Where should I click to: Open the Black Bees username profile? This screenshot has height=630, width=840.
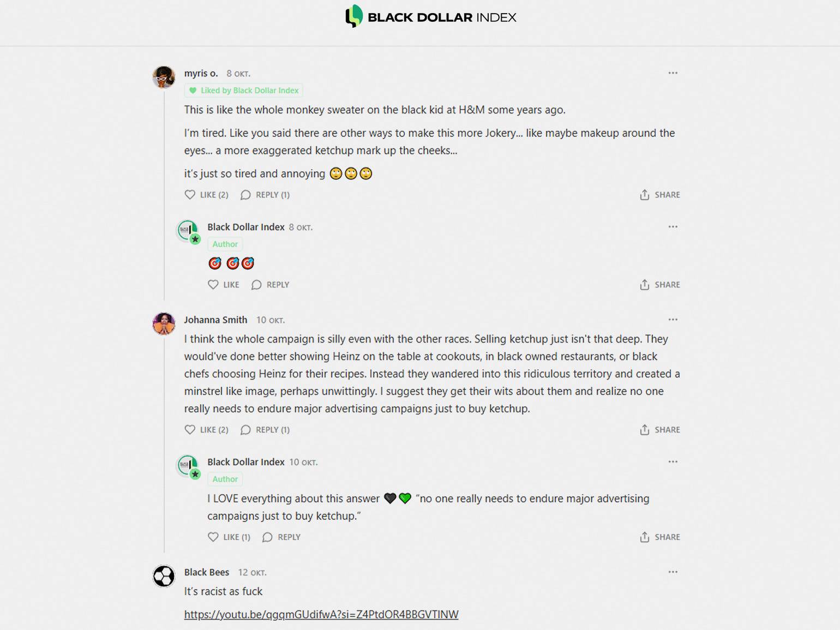pos(206,572)
